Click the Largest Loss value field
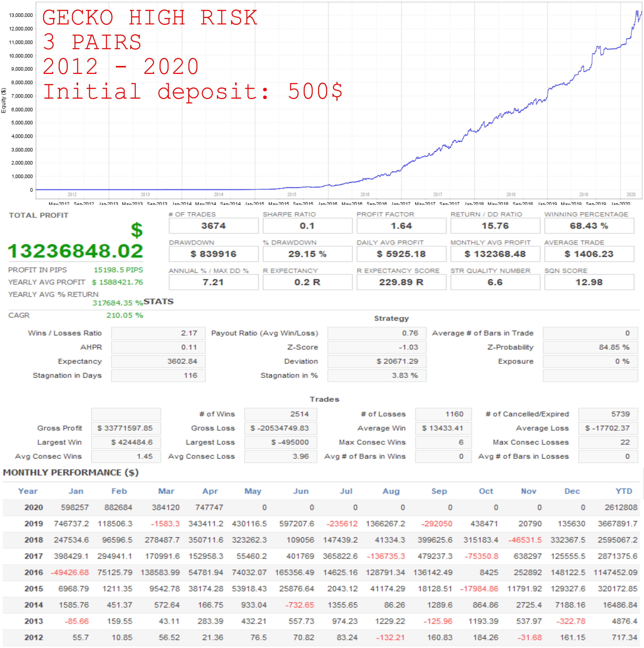This screenshot has width=644, height=648. [x=280, y=442]
